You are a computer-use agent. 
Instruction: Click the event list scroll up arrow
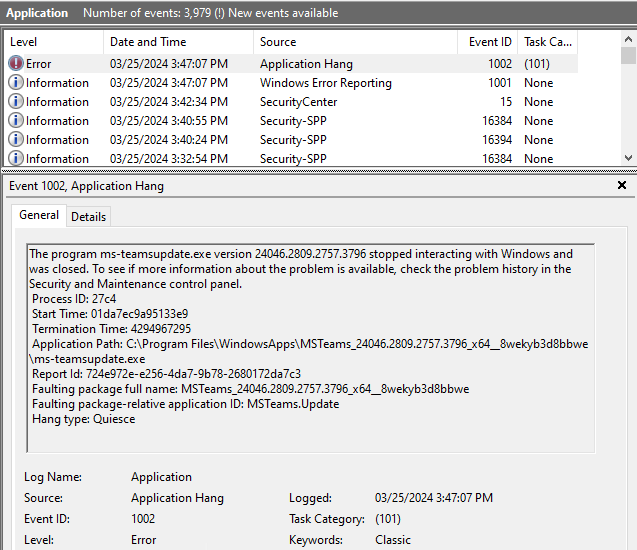(628, 39)
